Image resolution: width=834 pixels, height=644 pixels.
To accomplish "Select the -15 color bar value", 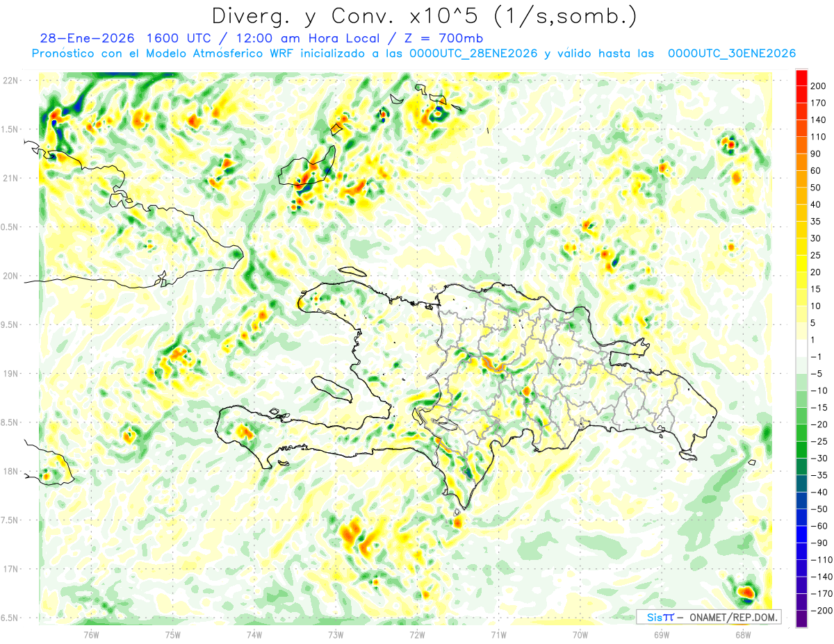I will coord(819,408).
